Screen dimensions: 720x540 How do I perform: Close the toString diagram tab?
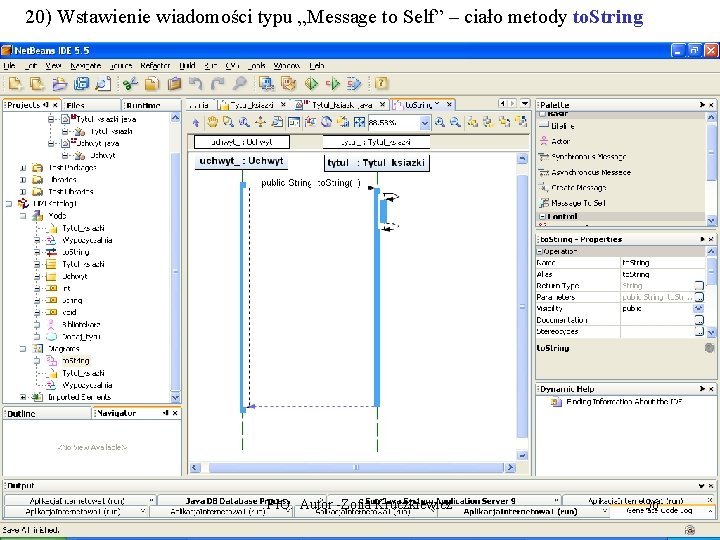[x=450, y=105]
